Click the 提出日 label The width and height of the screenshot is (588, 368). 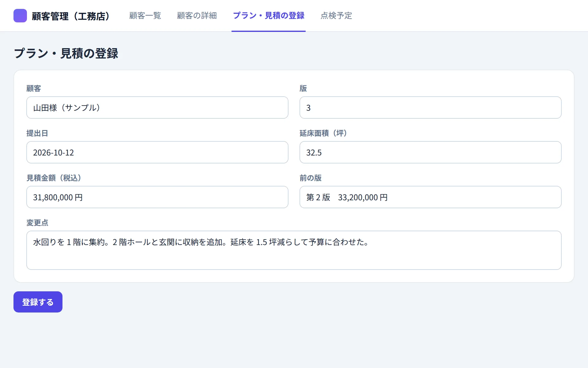[x=37, y=133]
